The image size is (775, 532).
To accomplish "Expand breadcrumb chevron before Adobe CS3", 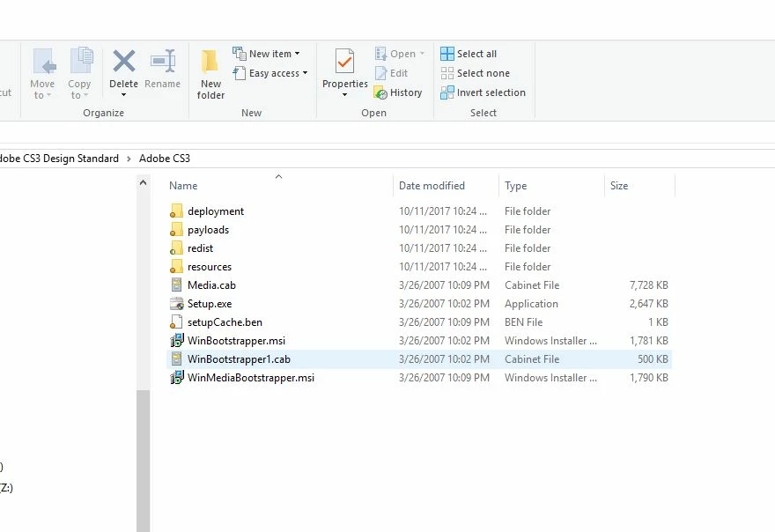I will coord(129,159).
